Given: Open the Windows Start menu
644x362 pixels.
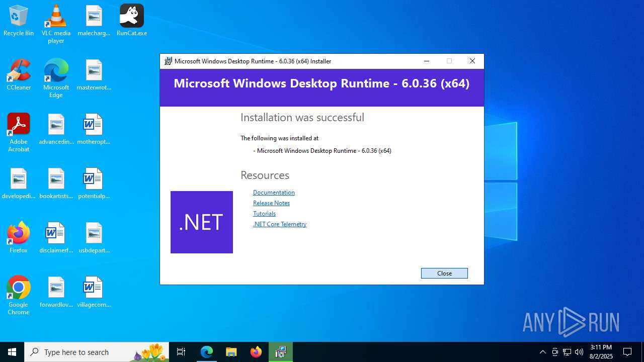Looking at the screenshot, I should click(12, 352).
